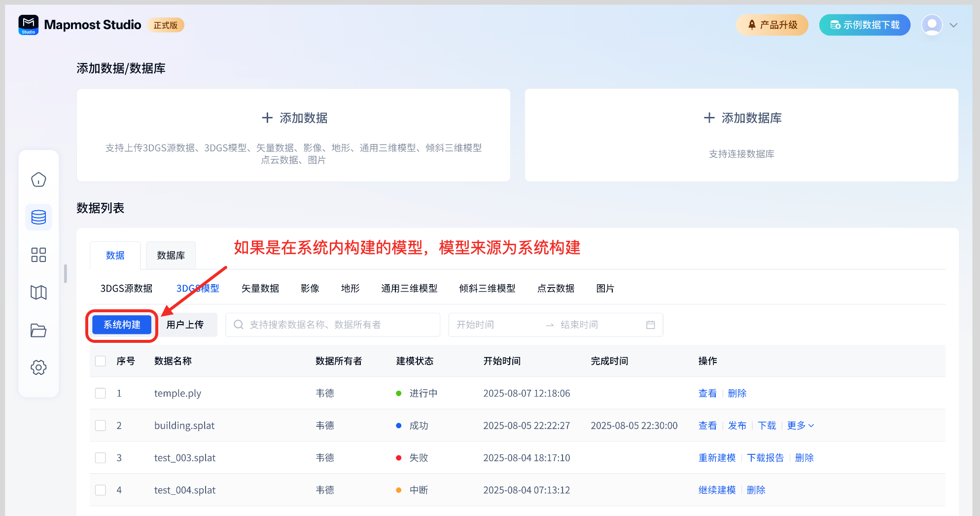
Task: Open settings gear in sidebar
Action: click(38, 368)
